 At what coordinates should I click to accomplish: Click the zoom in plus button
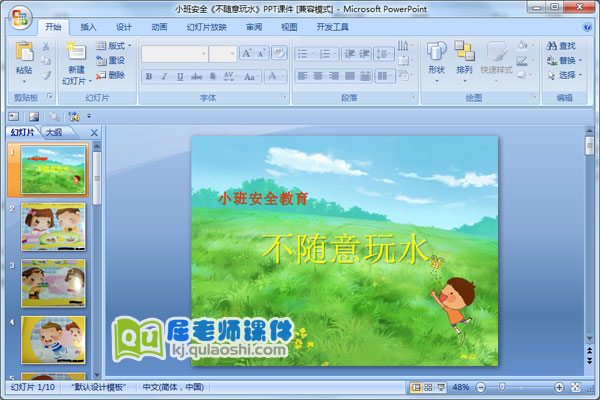coord(559,388)
